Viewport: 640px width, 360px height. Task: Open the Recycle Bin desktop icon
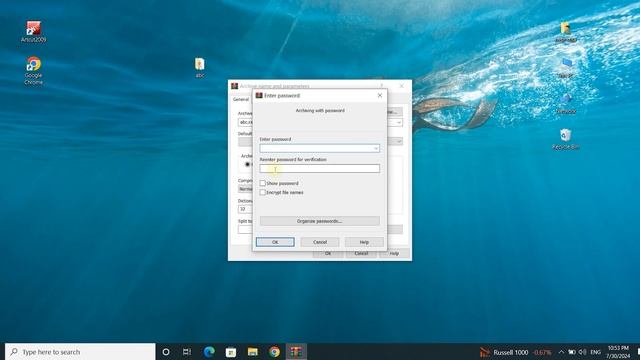click(x=565, y=139)
